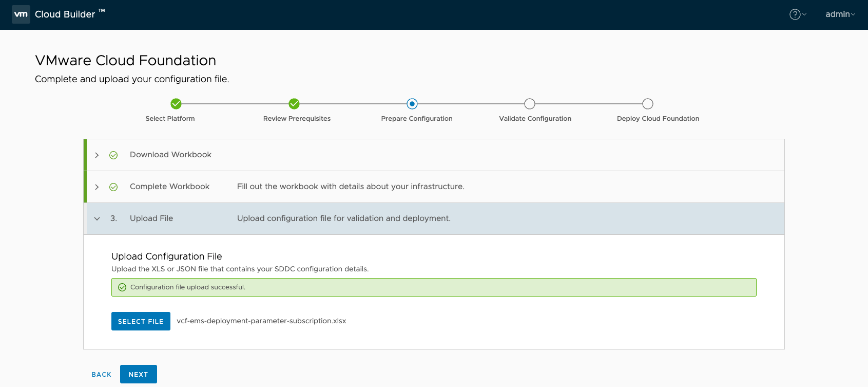Click the Prepare Configuration step label
This screenshot has width=868, height=387.
[x=417, y=119]
